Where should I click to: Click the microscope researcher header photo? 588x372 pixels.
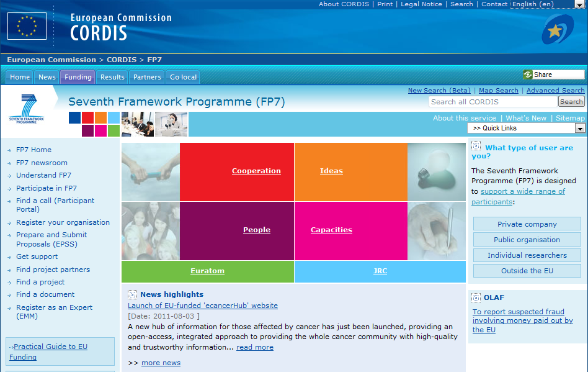(171, 124)
